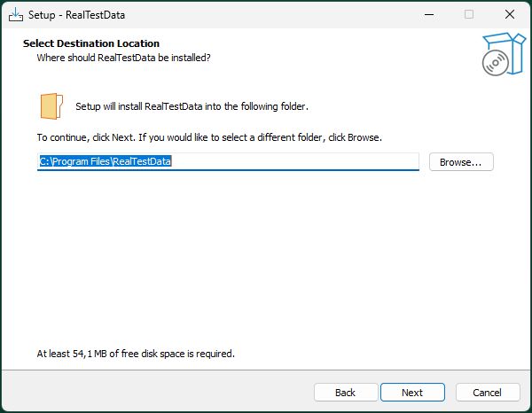The width and height of the screenshot is (532, 413).
Task: Click the 'To continue, click Next' instruction line
Action: [209, 137]
